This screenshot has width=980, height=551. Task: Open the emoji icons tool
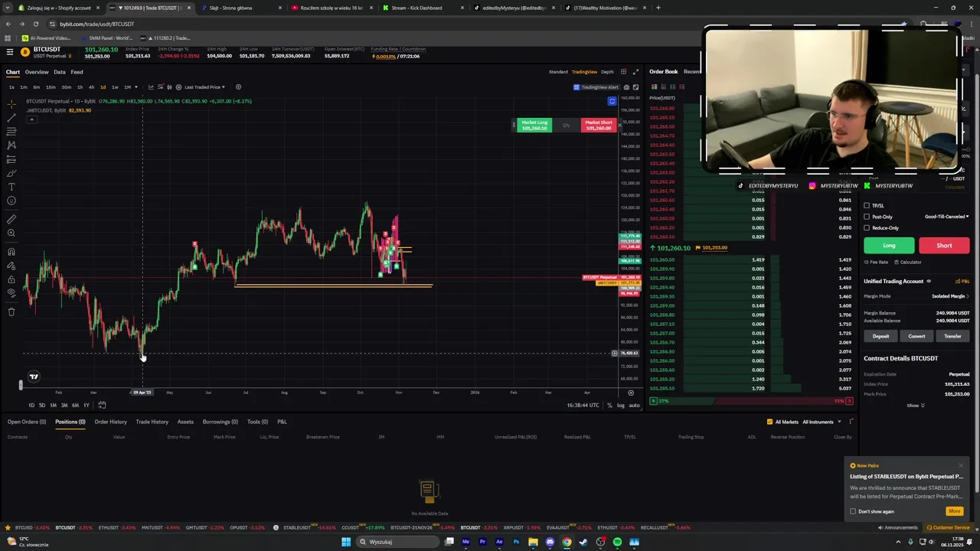click(x=11, y=201)
